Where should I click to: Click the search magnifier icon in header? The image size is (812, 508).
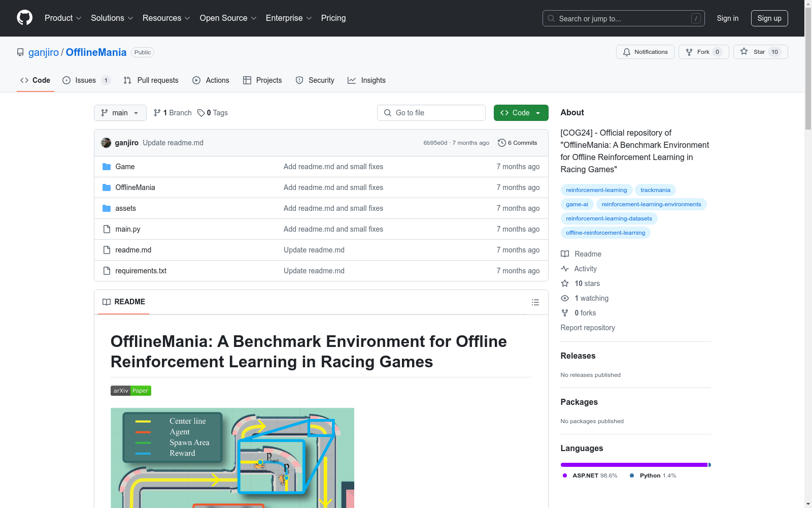click(x=551, y=18)
